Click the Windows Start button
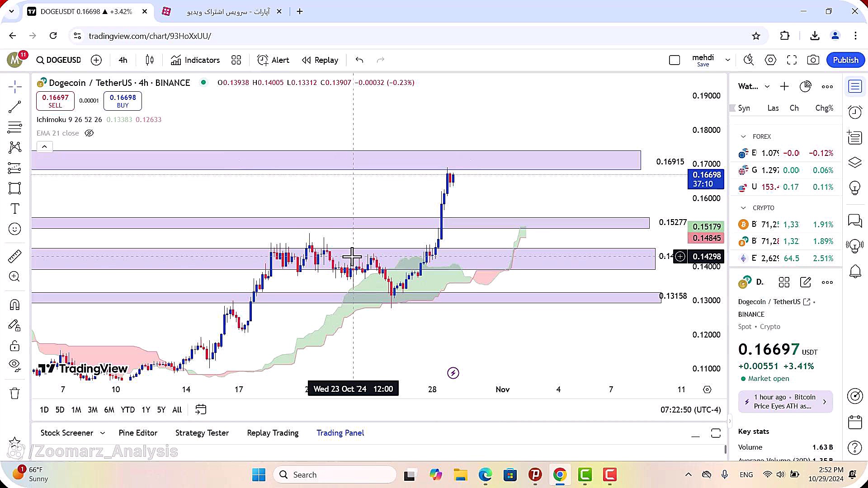The image size is (868, 488). (x=259, y=475)
